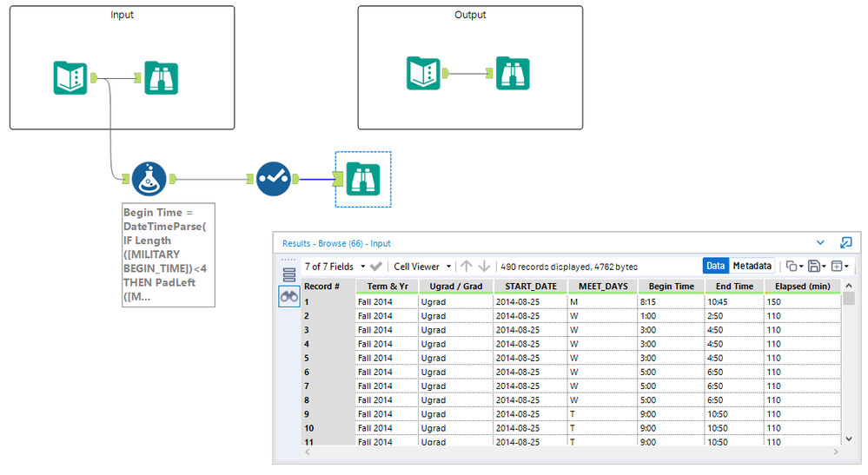Click the new window actions icon
Image resolution: width=868 pixels, height=475 pixels.
pyautogui.click(x=837, y=267)
